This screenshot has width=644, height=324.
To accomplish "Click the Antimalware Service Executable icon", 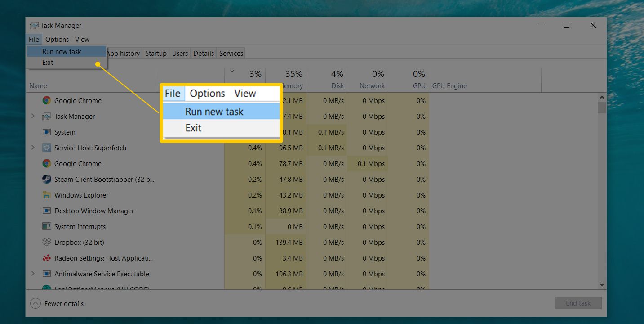I will coord(46,274).
